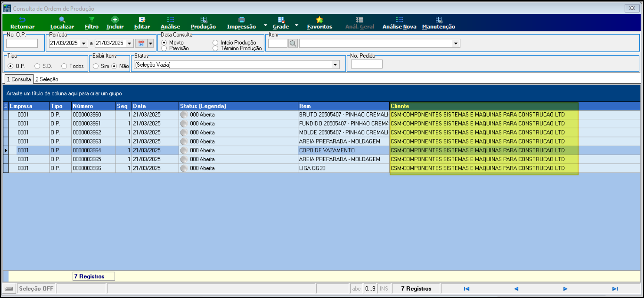Select the Início Produção option
644x298 pixels.
click(215, 43)
